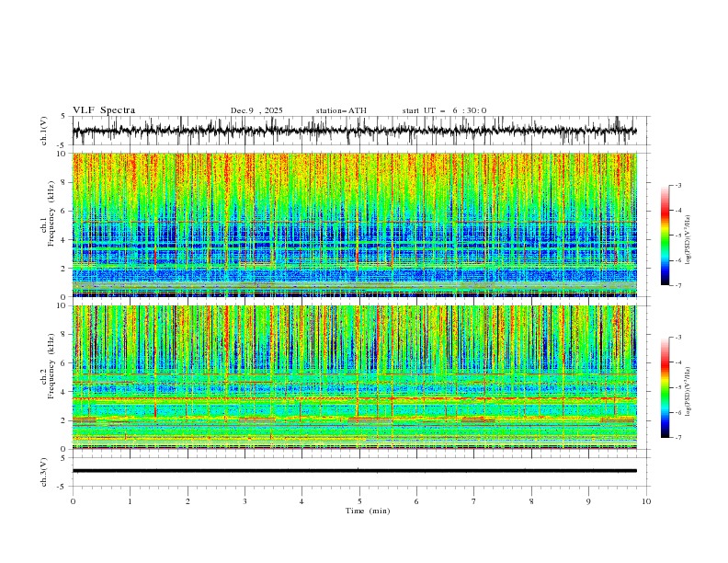Click time axis tick label "8"
The width and height of the screenshot is (728, 563).
[x=531, y=501]
